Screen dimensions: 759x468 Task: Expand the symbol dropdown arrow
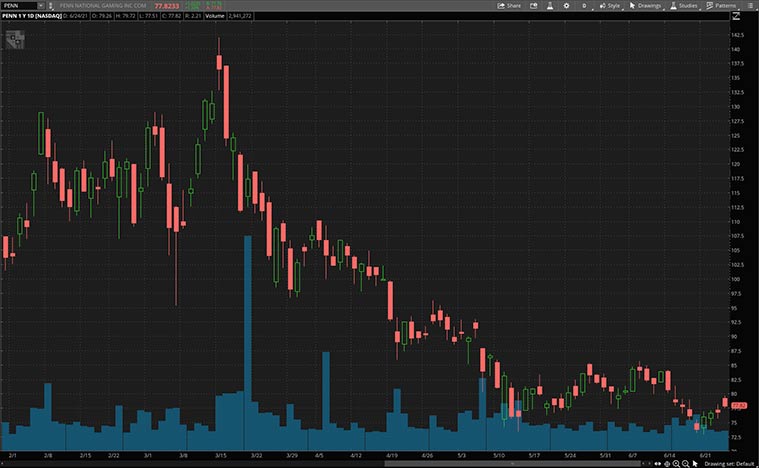(40, 5)
